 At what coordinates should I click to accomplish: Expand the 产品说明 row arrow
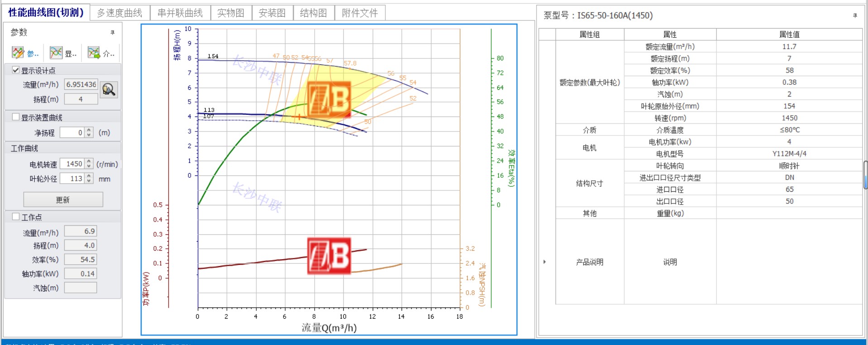[x=545, y=262]
